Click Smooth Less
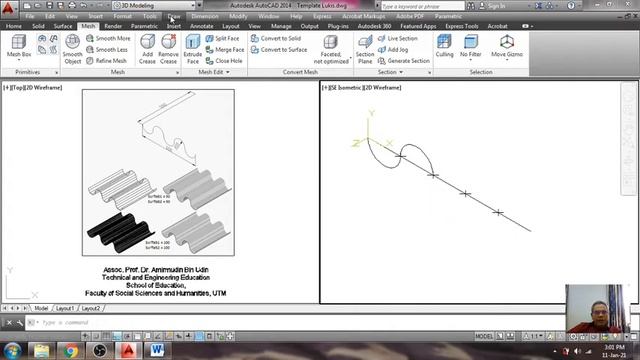The height and width of the screenshot is (360, 640). [107, 49]
